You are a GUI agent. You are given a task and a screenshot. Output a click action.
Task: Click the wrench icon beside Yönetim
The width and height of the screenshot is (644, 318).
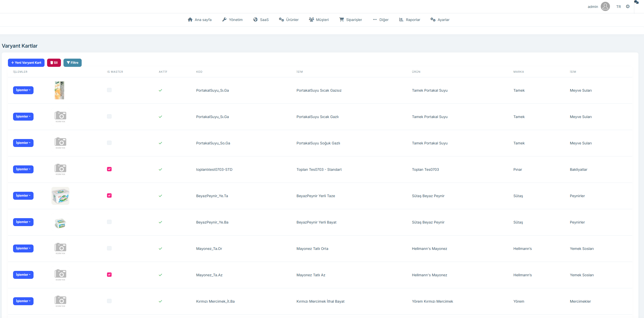(224, 19)
